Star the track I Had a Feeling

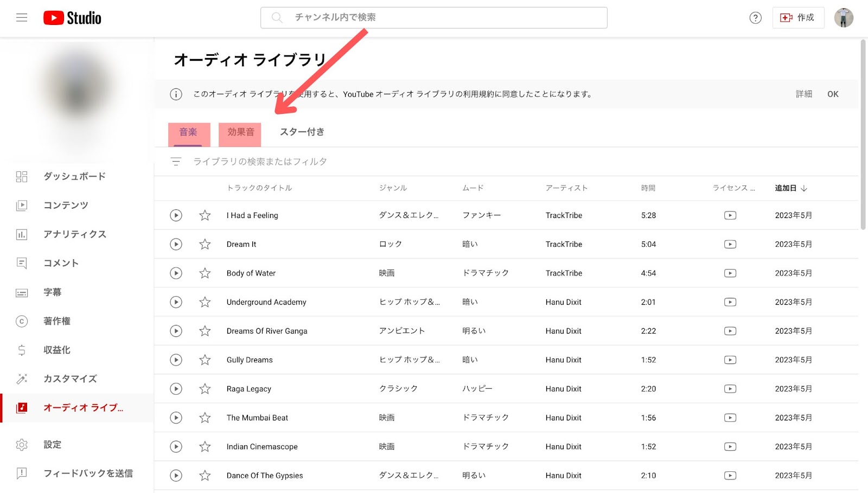click(205, 215)
